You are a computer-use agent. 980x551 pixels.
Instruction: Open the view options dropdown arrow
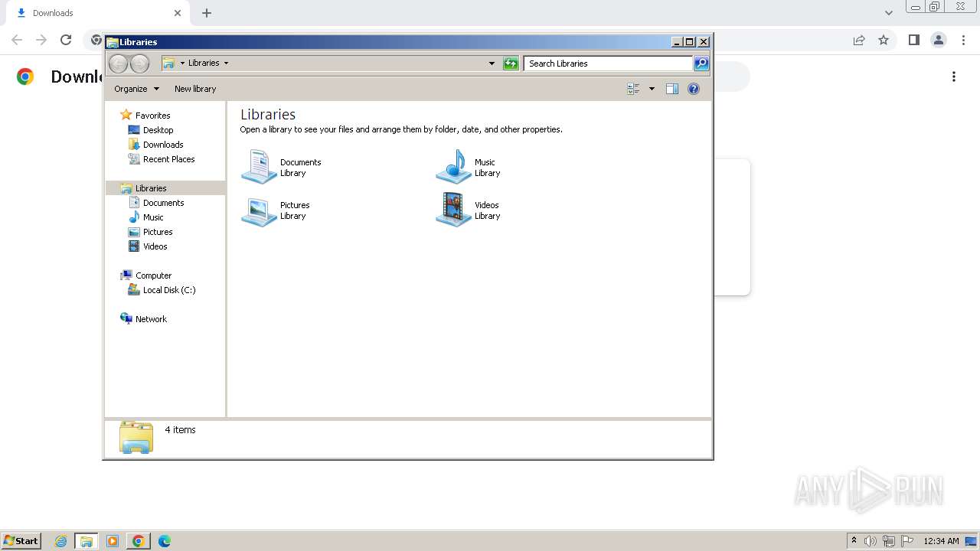(652, 89)
